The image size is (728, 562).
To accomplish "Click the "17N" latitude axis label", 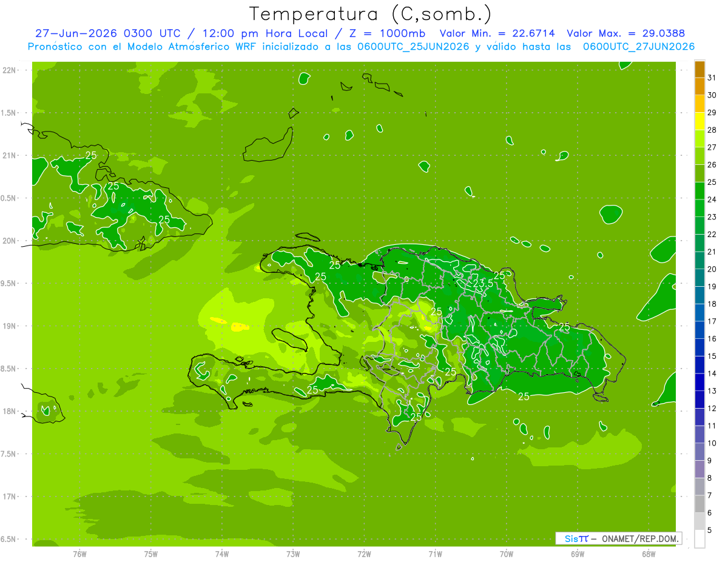I will (10, 497).
